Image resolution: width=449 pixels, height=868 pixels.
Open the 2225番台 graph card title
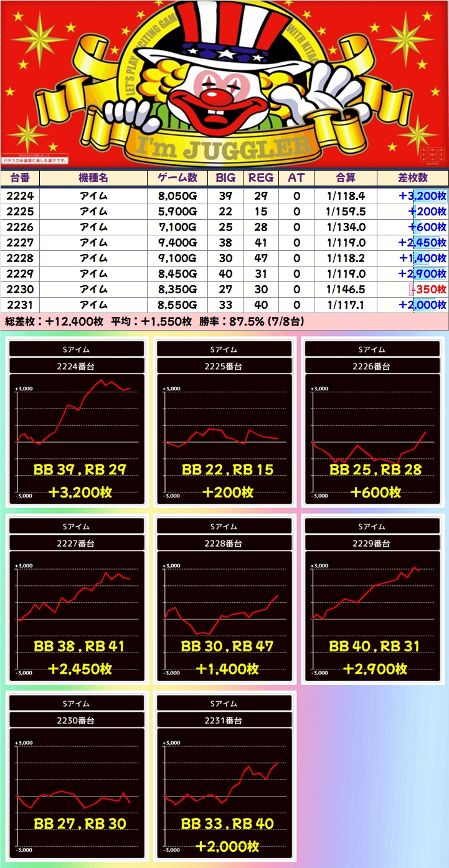(x=224, y=367)
